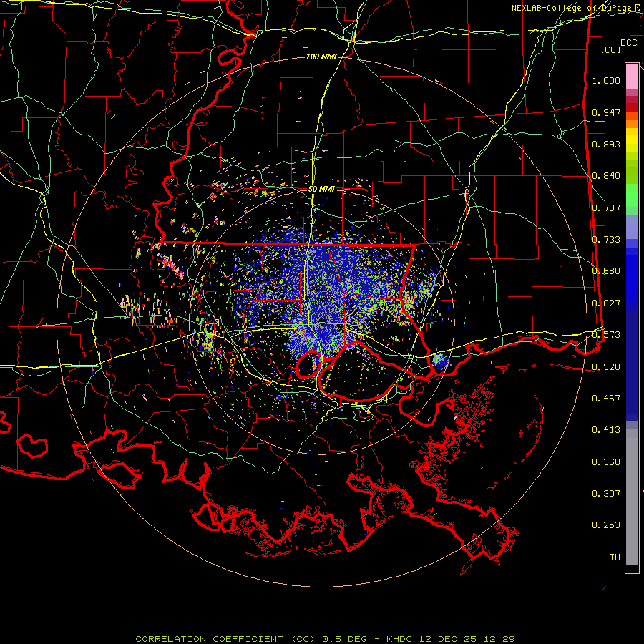Click the 0.5 DEG elevation text
Screen dimensions: 644x644
click(x=345, y=639)
